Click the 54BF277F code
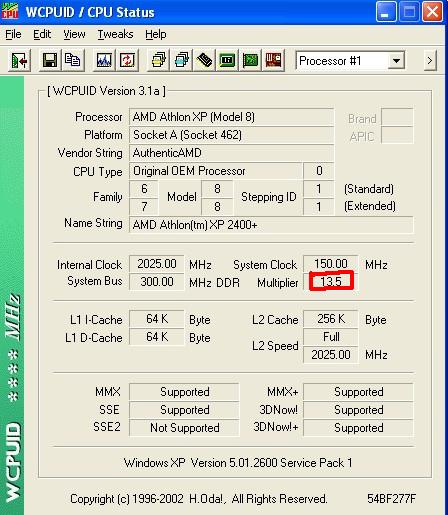This screenshot has width=448, height=515. click(x=392, y=499)
